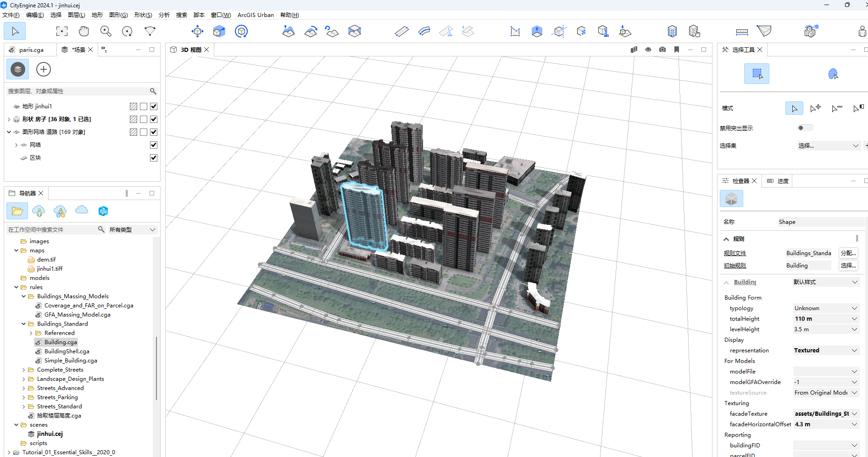Click the measure distance ruler tool

point(742,32)
